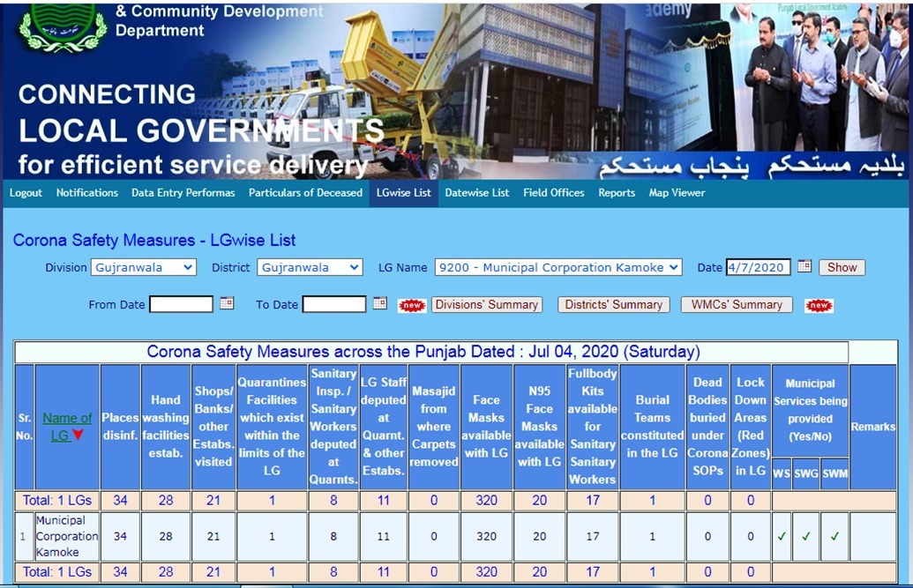913x588 pixels.
Task: Click the new badge before Divisions' Summary
Action: (412, 305)
